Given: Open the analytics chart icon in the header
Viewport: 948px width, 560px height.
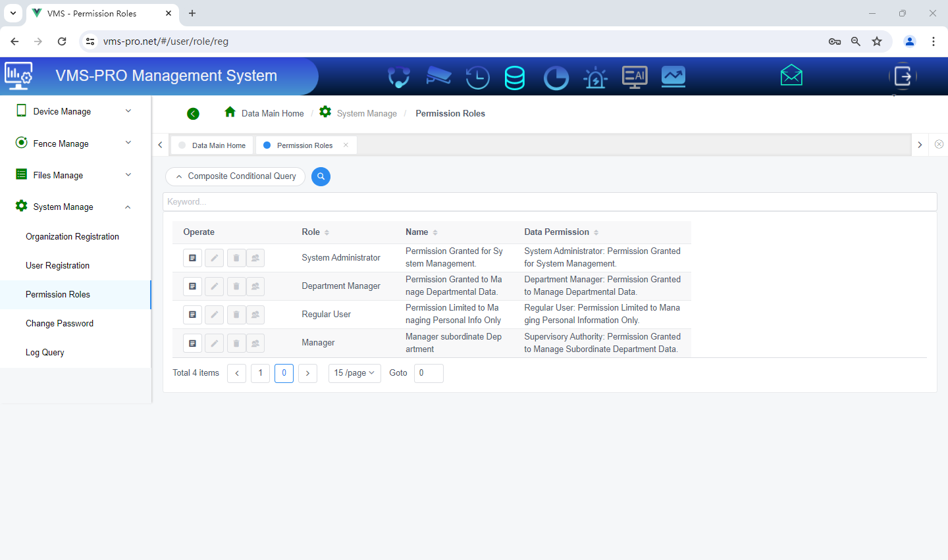Looking at the screenshot, I should point(673,77).
